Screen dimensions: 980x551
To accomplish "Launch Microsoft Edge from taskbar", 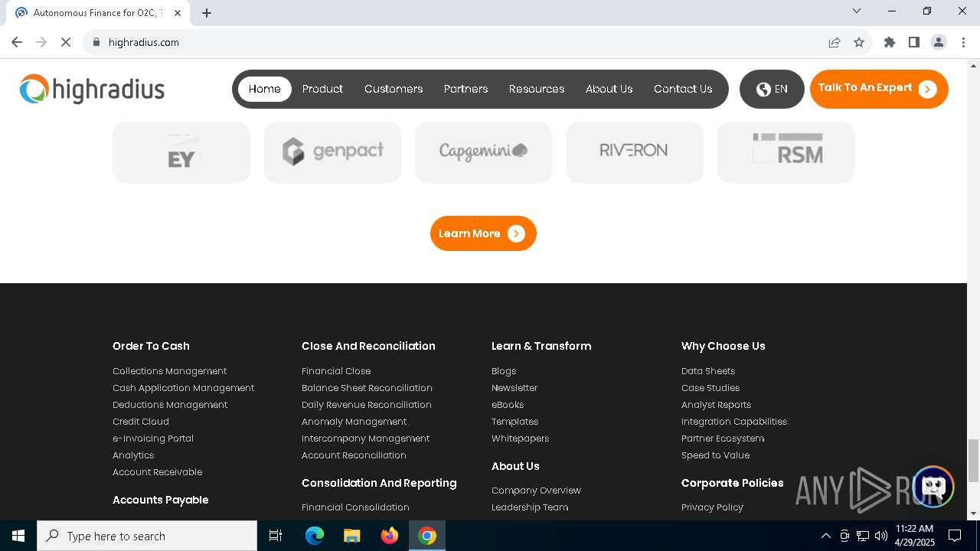I will (315, 536).
